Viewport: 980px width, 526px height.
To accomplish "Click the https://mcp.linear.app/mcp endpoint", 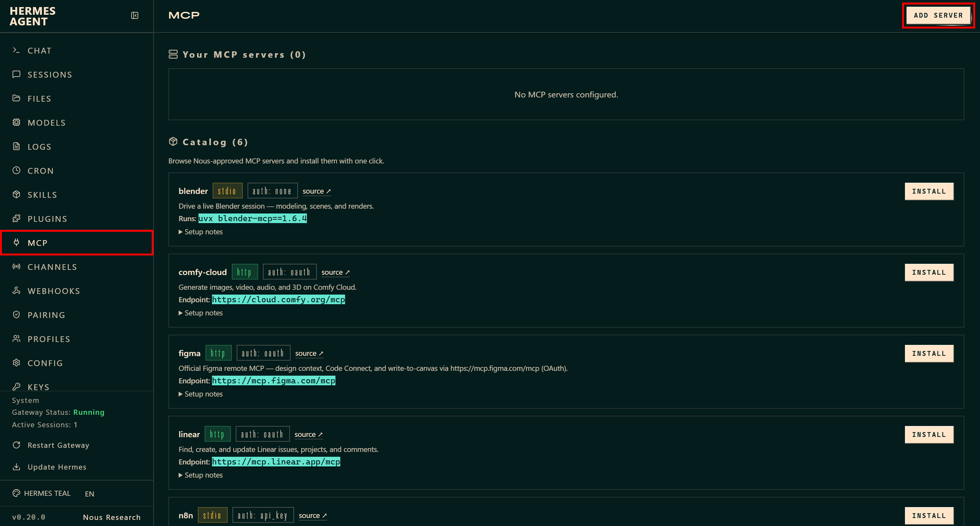I will point(276,462).
